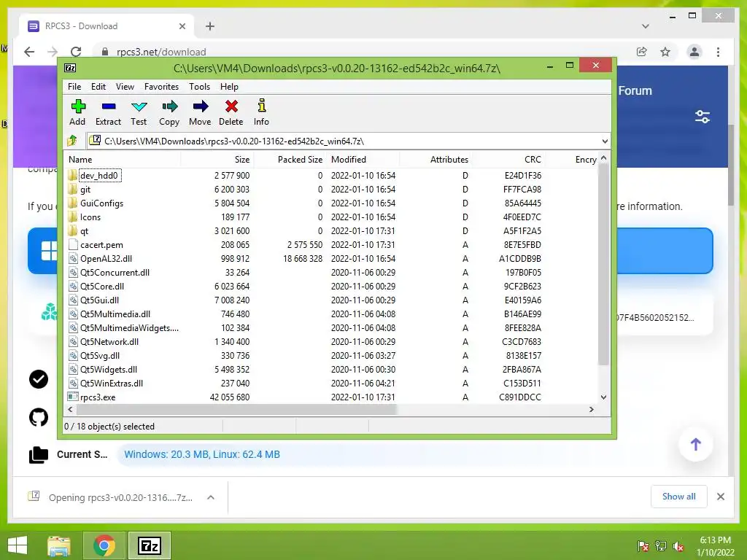Click Show all downloads button

(678, 496)
